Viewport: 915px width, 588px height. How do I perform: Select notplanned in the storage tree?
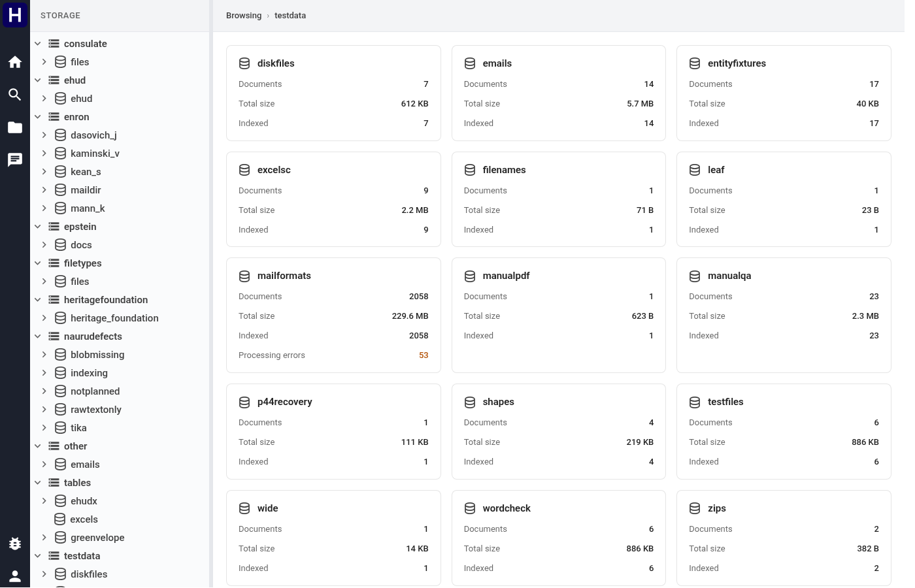pos(95,391)
